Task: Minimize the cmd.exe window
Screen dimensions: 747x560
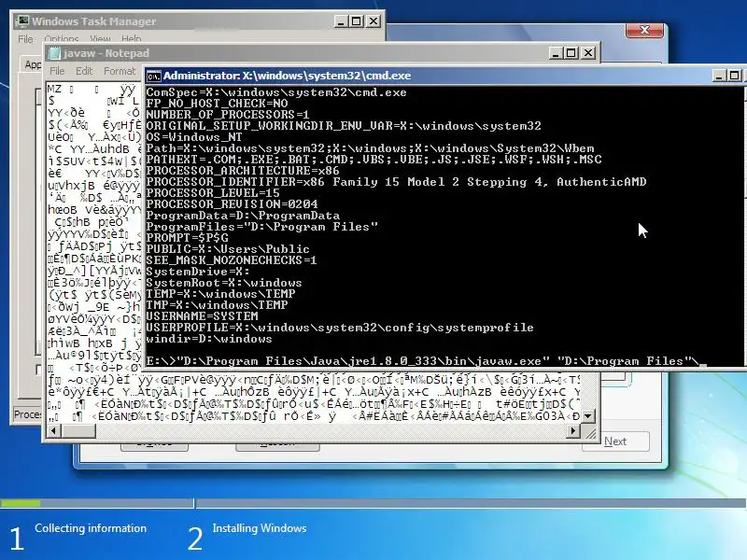Action: point(719,76)
